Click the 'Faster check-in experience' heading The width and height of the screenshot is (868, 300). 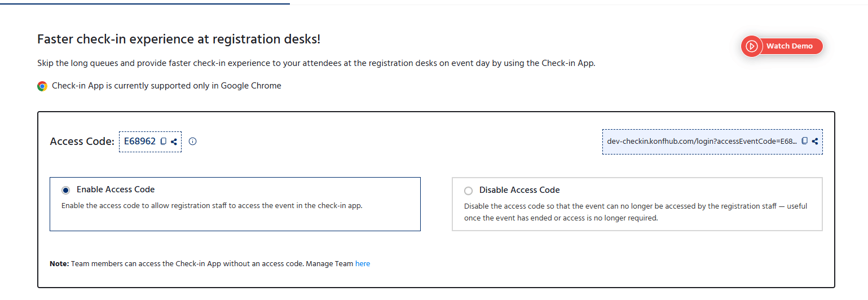179,39
